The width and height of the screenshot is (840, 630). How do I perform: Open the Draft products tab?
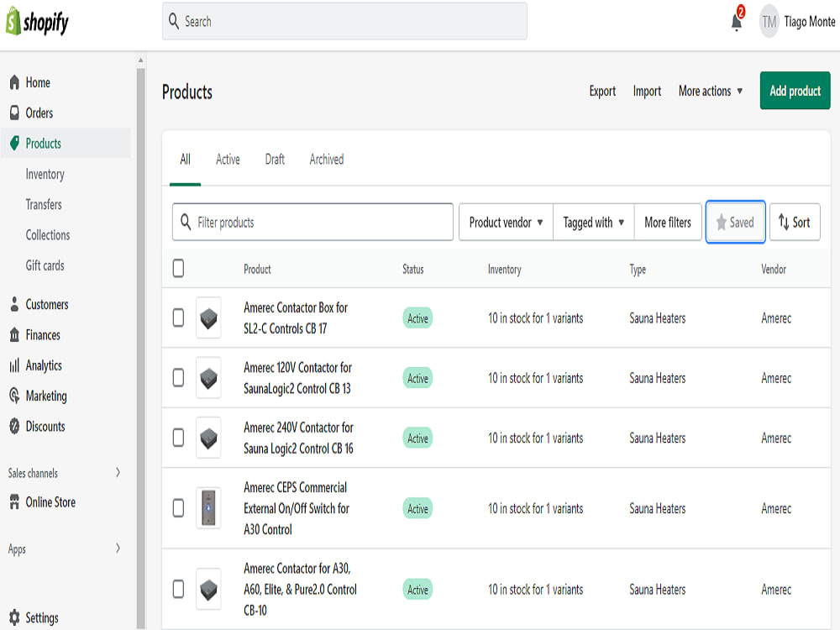(275, 159)
